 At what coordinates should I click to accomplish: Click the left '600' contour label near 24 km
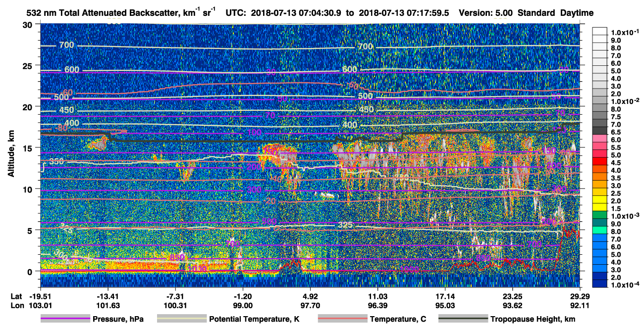[72, 69]
